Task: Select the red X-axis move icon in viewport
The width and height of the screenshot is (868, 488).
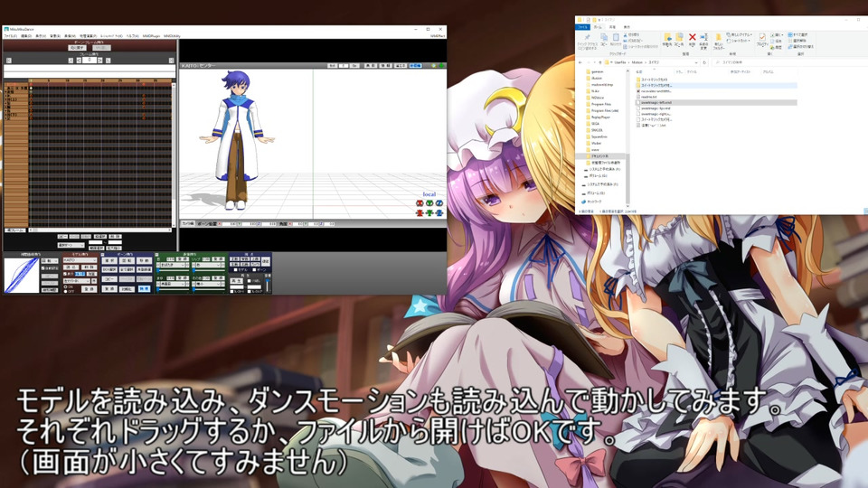Action: click(x=420, y=213)
